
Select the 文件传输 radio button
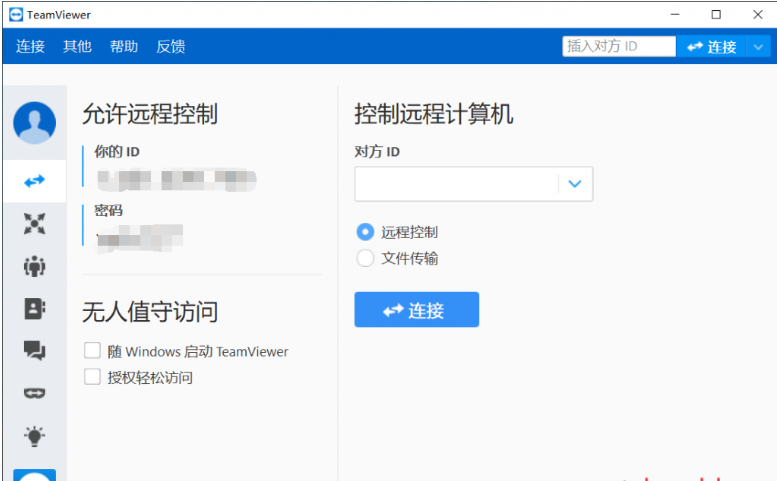click(x=365, y=258)
